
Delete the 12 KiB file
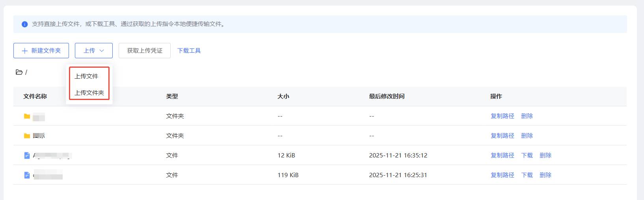click(x=545, y=156)
